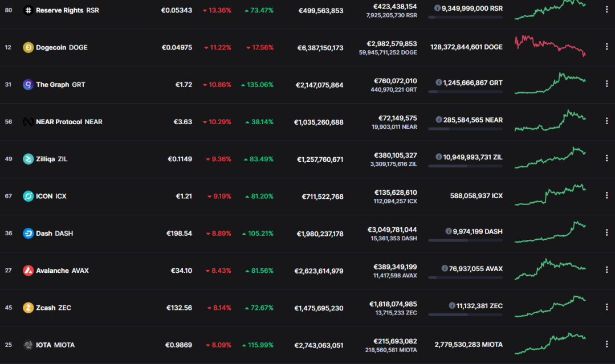Click The Graph 7-day sparkline chart
Screen dimensions: 615x364
(550, 83)
